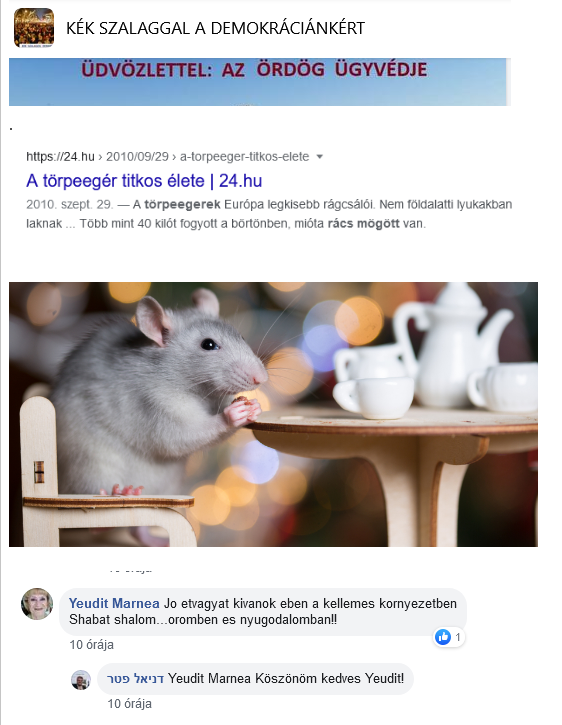Click the Yeudit Marnea commenter name
Image resolution: width=562 pixels, height=725 pixels.
point(114,603)
